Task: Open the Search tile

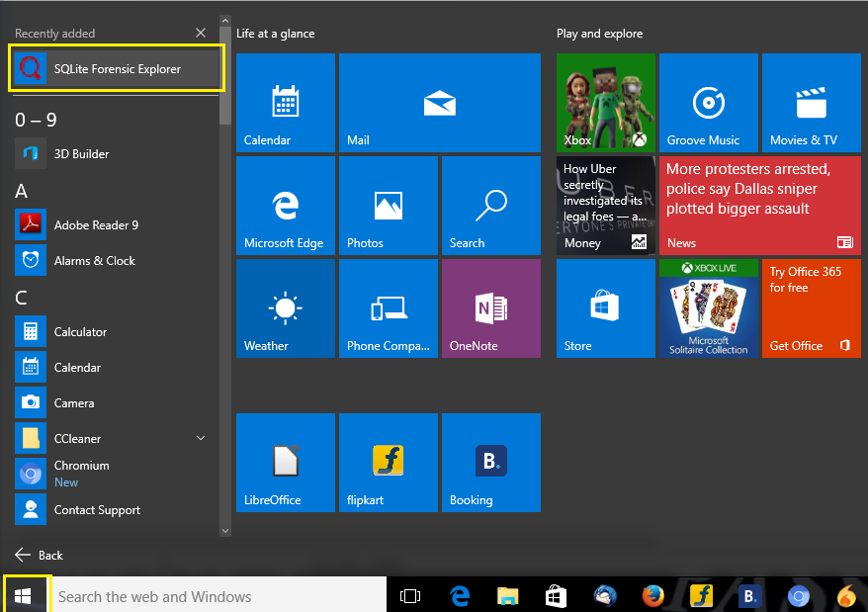Action: click(491, 206)
